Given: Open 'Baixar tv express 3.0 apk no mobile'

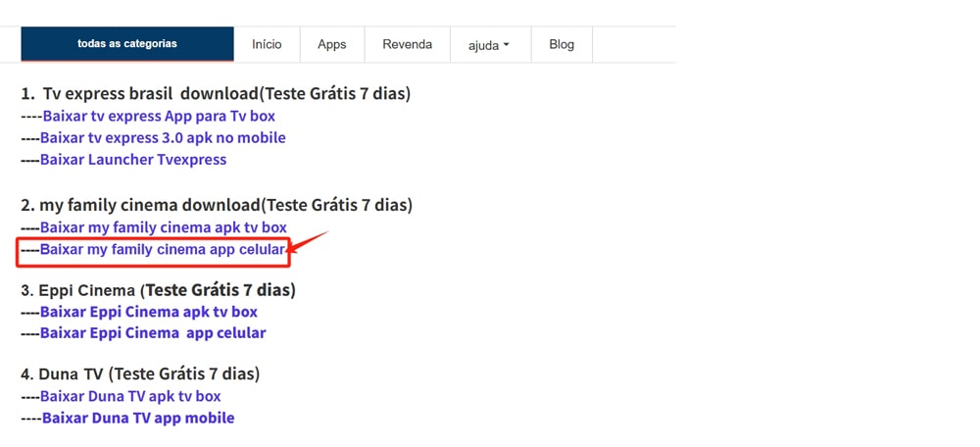Looking at the screenshot, I should pyautogui.click(x=163, y=138).
